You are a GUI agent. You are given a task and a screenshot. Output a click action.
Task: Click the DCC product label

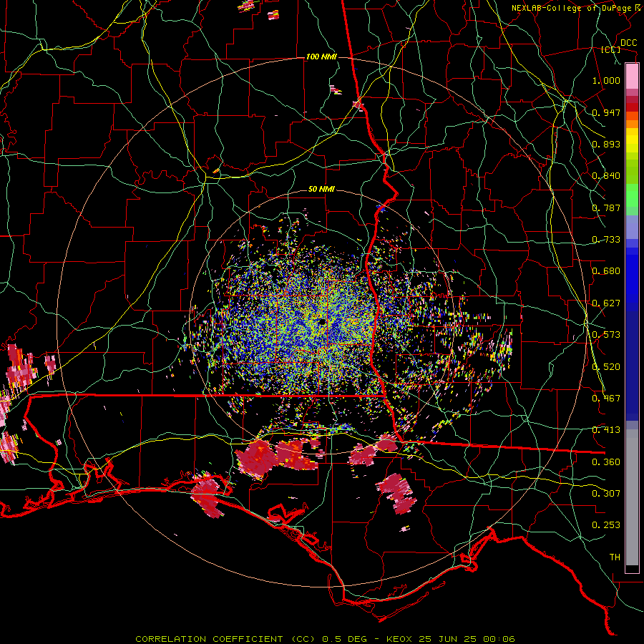[629, 43]
